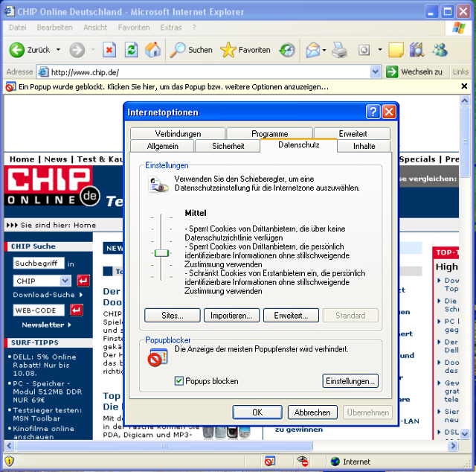Click the security shield icon in status bar
476x472 pixels.
9,461
